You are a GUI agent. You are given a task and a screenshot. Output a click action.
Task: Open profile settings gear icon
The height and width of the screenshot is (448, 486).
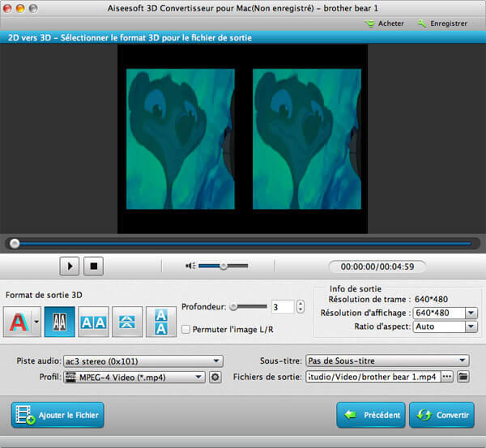coord(215,378)
